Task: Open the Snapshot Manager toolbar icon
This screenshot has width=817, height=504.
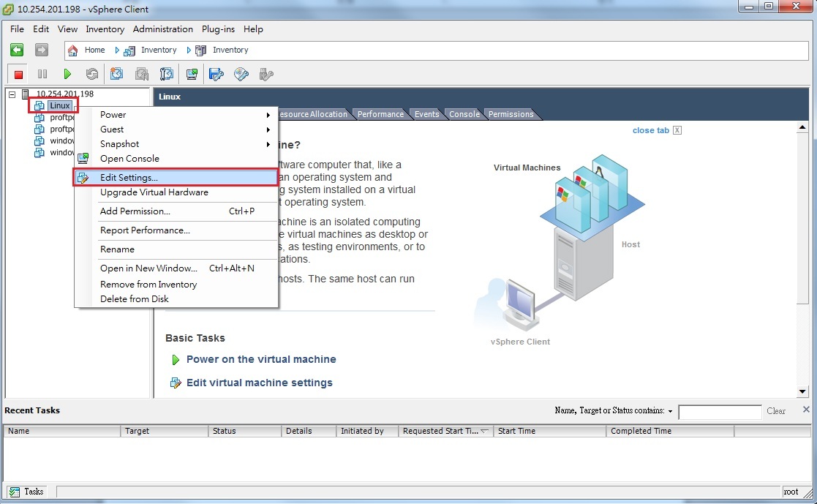Action: (x=167, y=74)
